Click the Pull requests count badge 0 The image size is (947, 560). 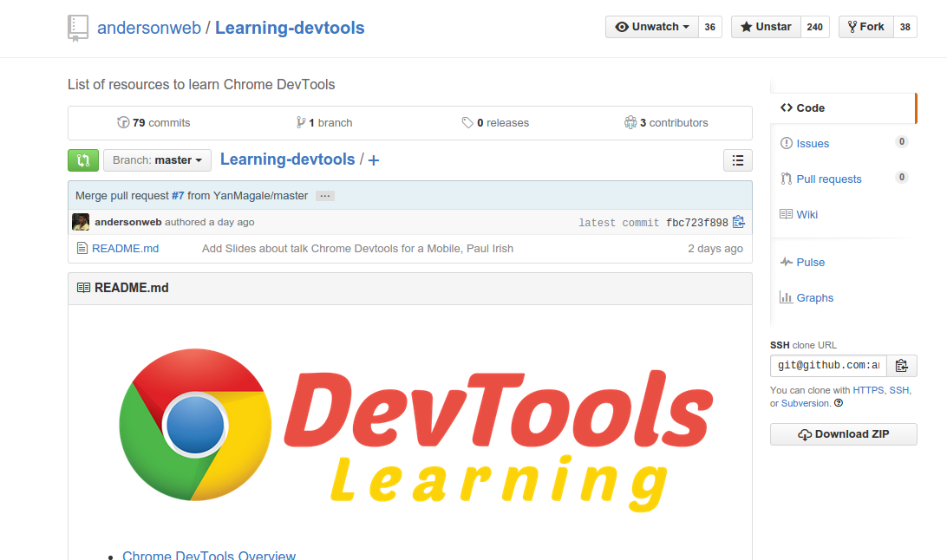pyautogui.click(x=902, y=178)
